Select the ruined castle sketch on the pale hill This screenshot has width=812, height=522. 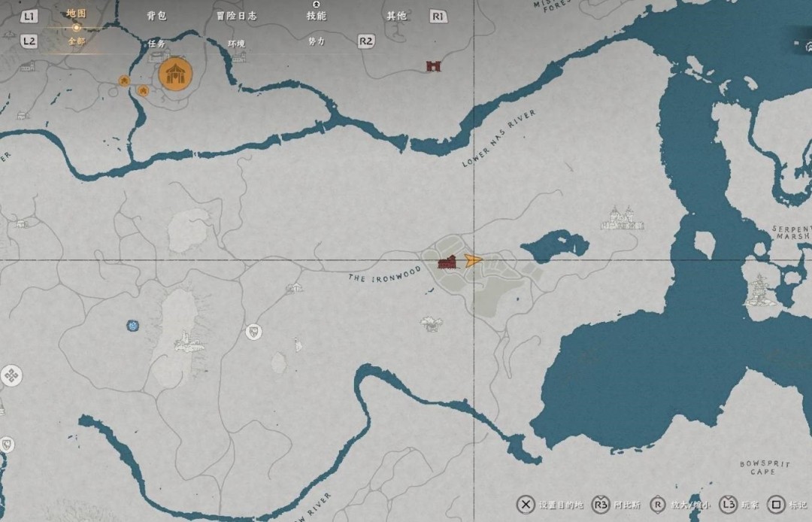click(189, 341)
